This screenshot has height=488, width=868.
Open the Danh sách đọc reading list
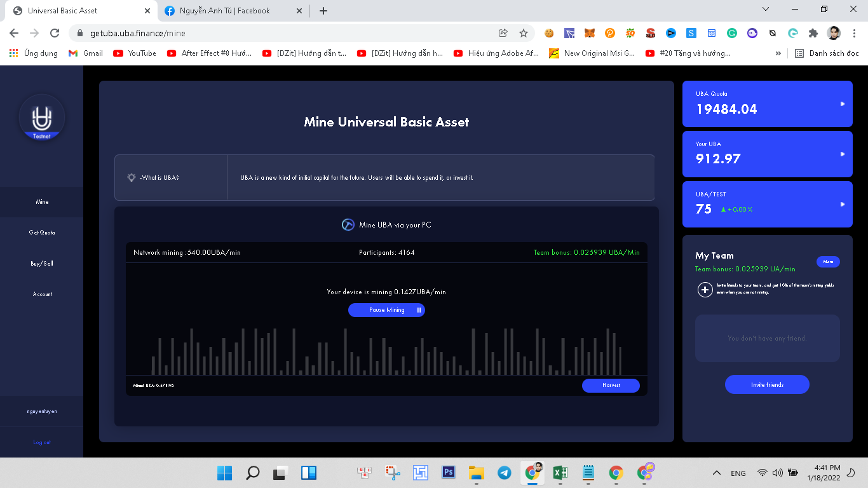[827, 53]
